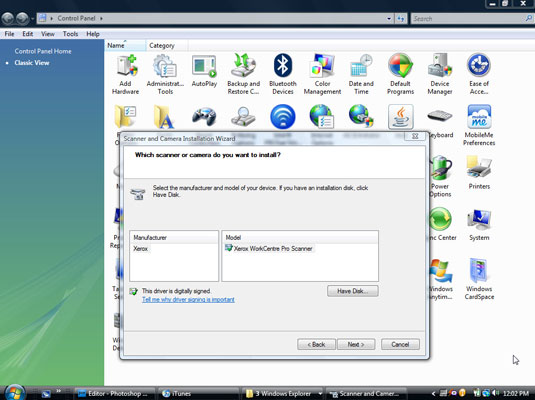Open Internet Options globe checklist icon
Image resolution: width=535 pixels, height=400 pixels.
click(322, 117)
